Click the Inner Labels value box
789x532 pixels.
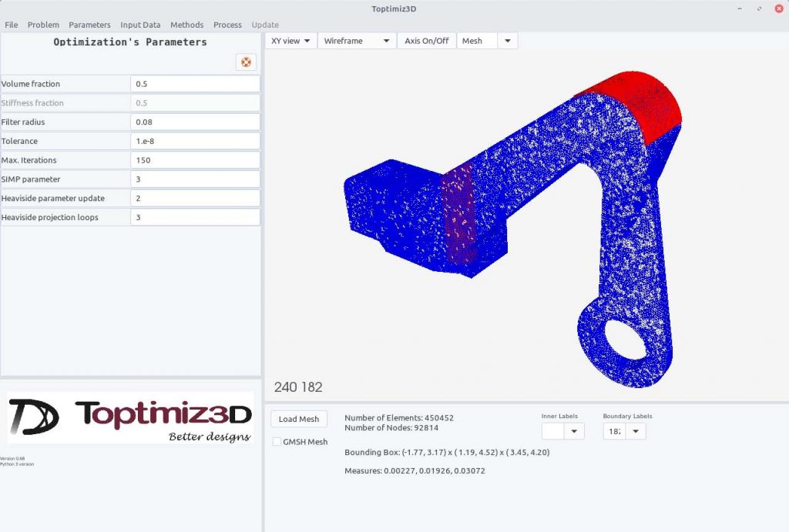click(553, 431)
